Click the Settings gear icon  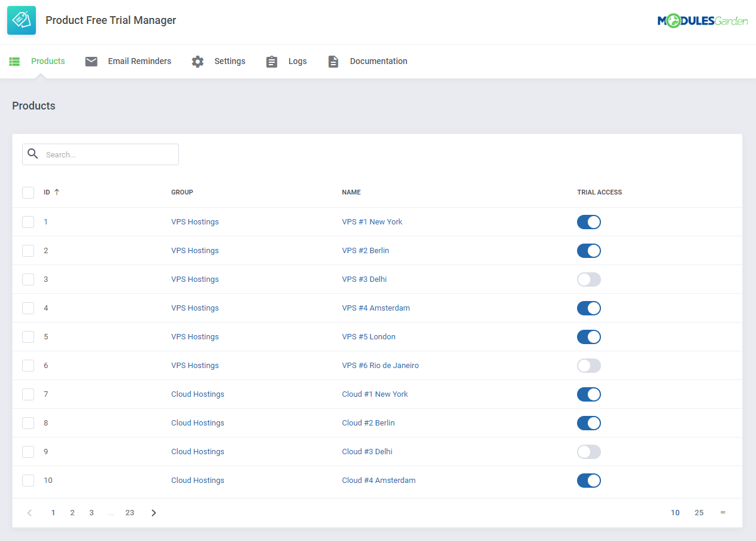(x=198, y=61)
